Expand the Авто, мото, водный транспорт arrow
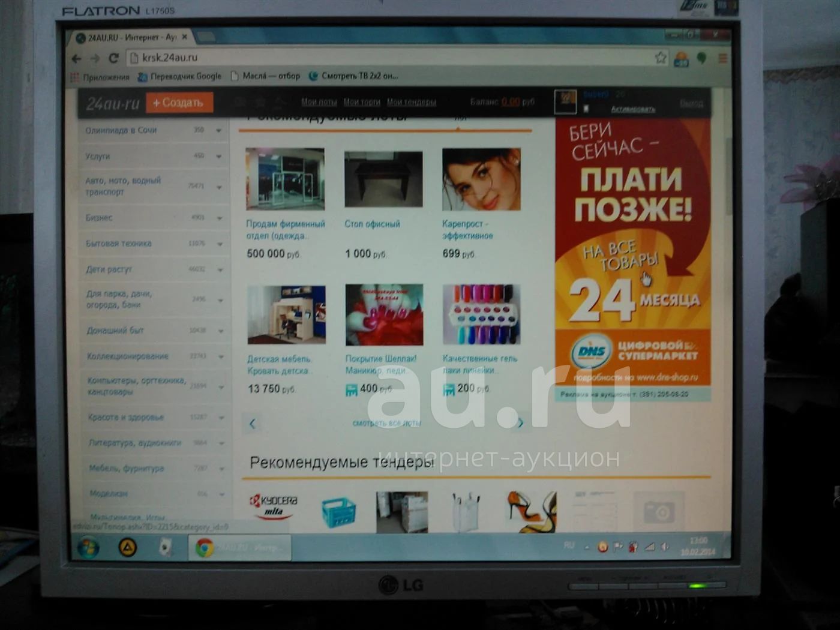This screenshot has height=630, width=840. pos(219,187)
